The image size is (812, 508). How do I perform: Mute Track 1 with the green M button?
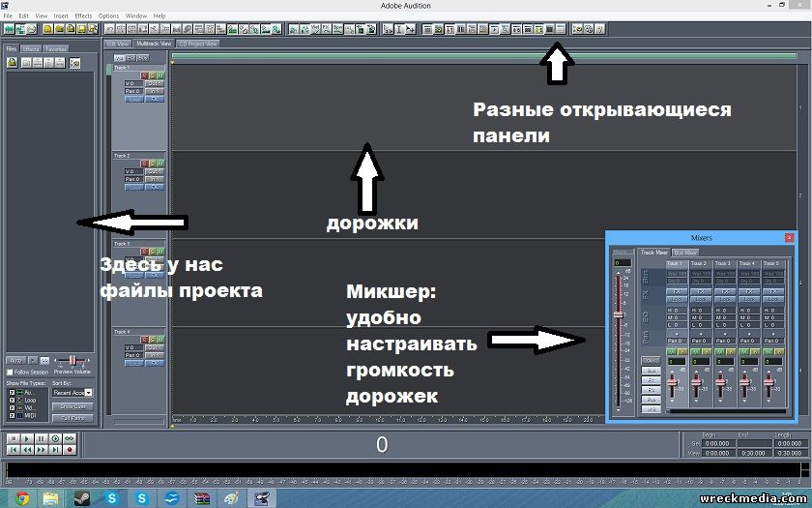pyautogui.click(x=161, y=75)
